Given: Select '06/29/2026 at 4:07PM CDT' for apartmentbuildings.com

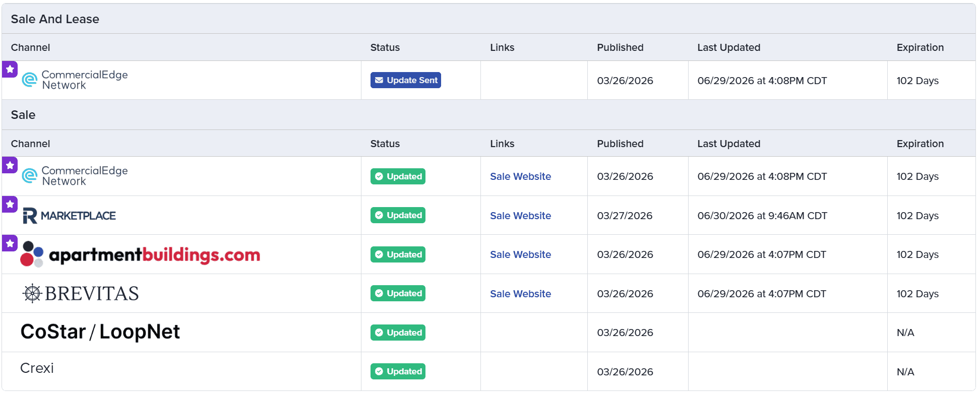Looking at the screenshot, I should [762, 254].
